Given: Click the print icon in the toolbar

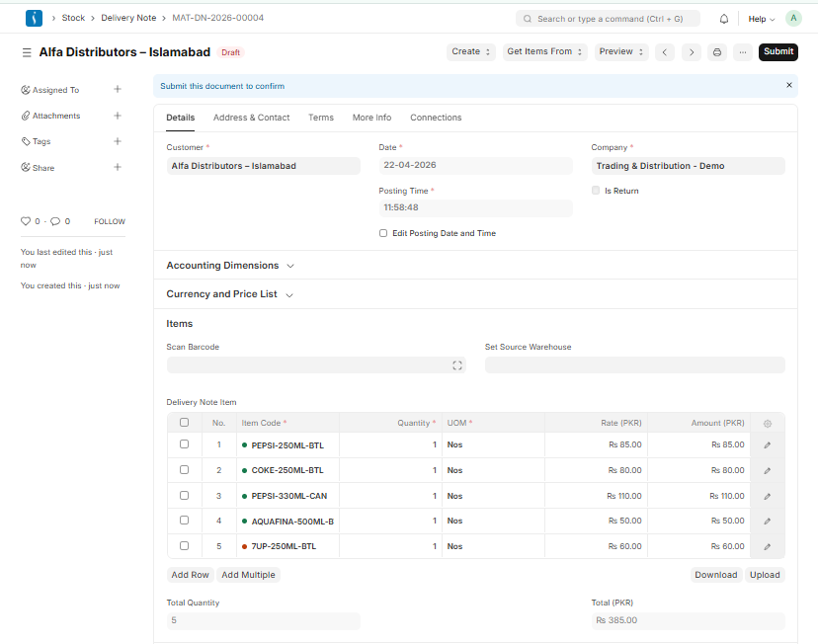Looking at the screenshot, I should click(x=716, y=51).
